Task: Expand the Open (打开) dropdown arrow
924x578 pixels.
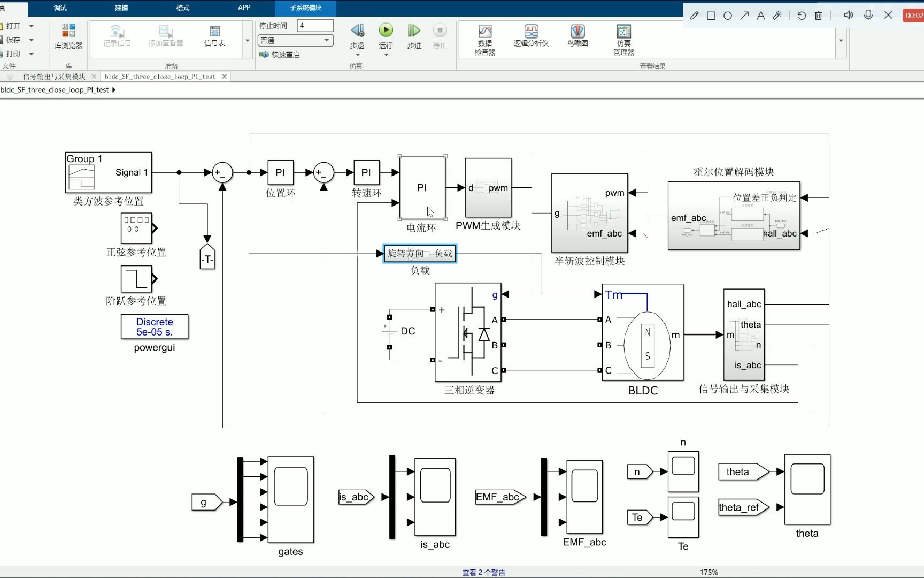Action: click(31, 26)
